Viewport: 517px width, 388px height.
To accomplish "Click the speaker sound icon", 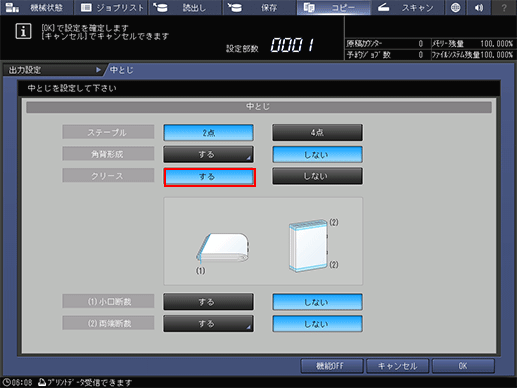I will [479, 7].
